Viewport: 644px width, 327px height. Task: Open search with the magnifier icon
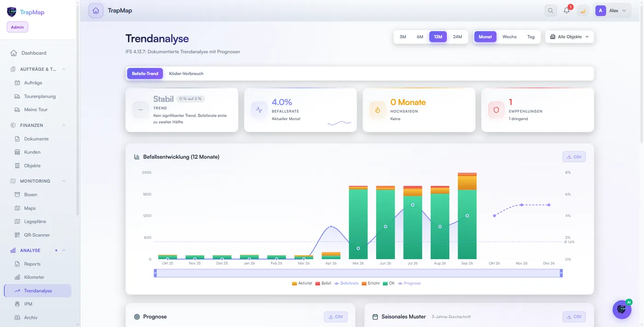(551, 11)
